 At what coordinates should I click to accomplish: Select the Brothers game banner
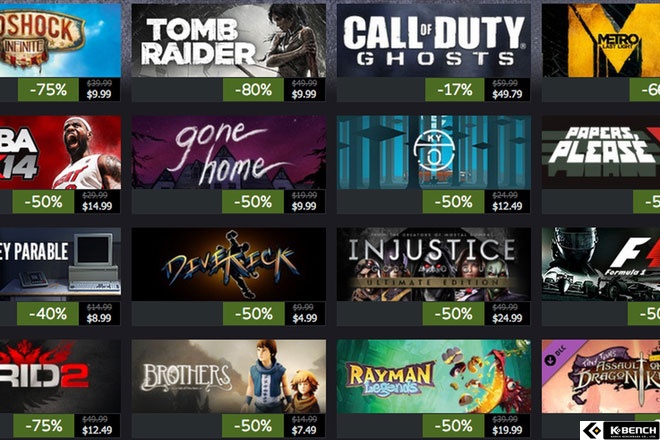click(x=229, y=376)
